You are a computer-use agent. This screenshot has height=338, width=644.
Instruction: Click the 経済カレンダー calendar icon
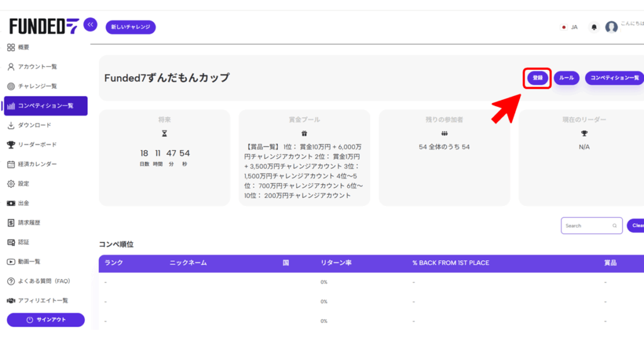(x=11, y=164)
